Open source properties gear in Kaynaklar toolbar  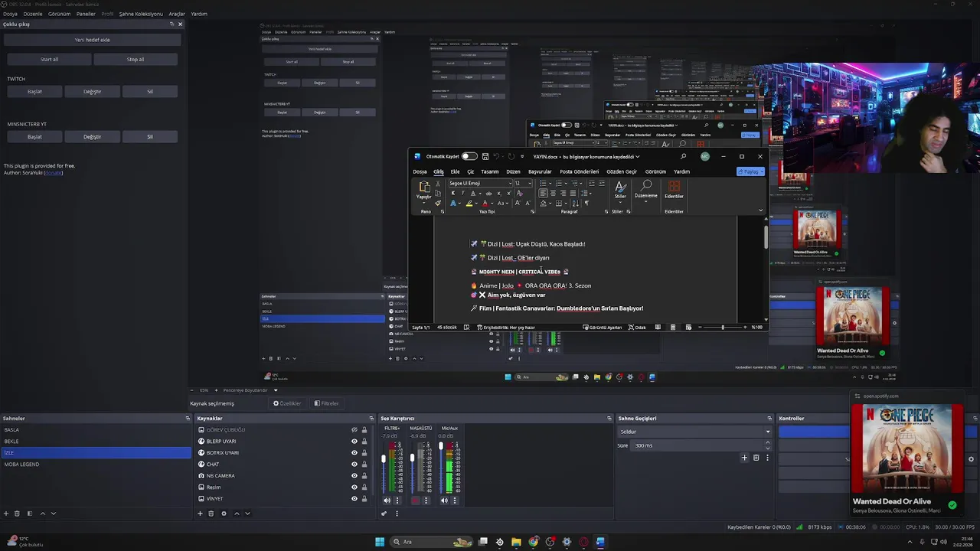tap(224, 514)
